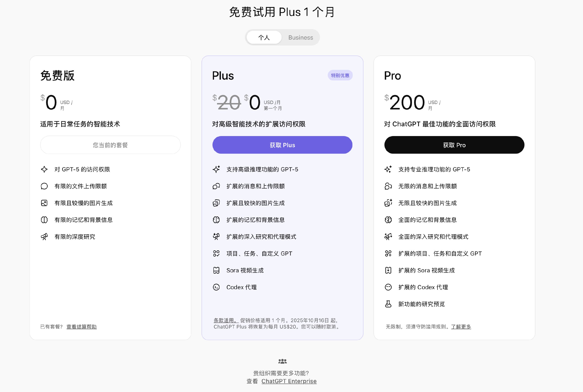The height and width of the screenshot is (392, 583).
Task: Click the 获取 Pro button
Action: 454,145
